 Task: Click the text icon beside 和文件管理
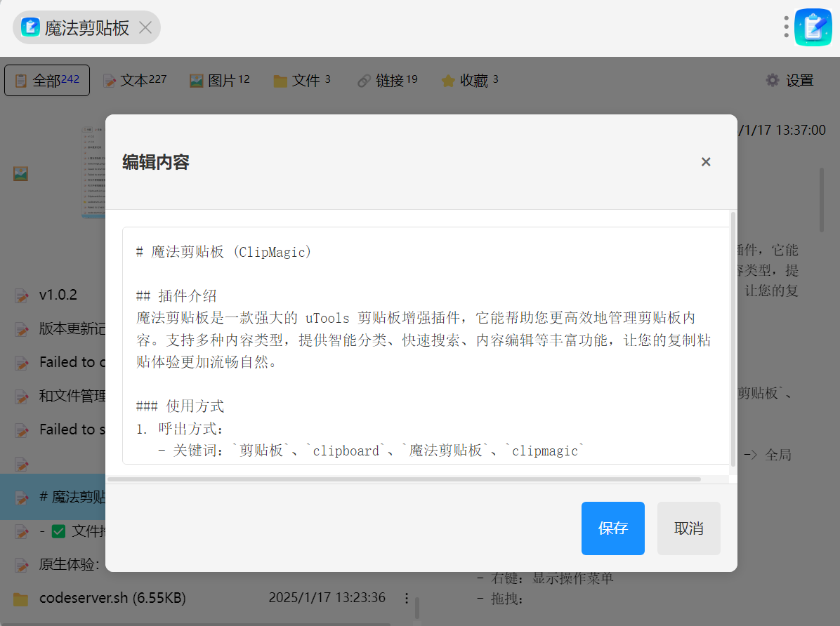click(22, 397)
